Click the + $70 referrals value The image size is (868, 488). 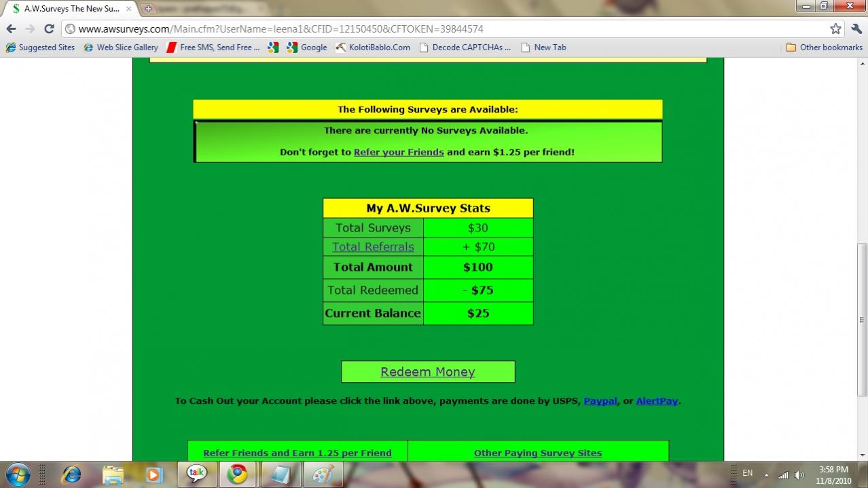pos(478,247)
